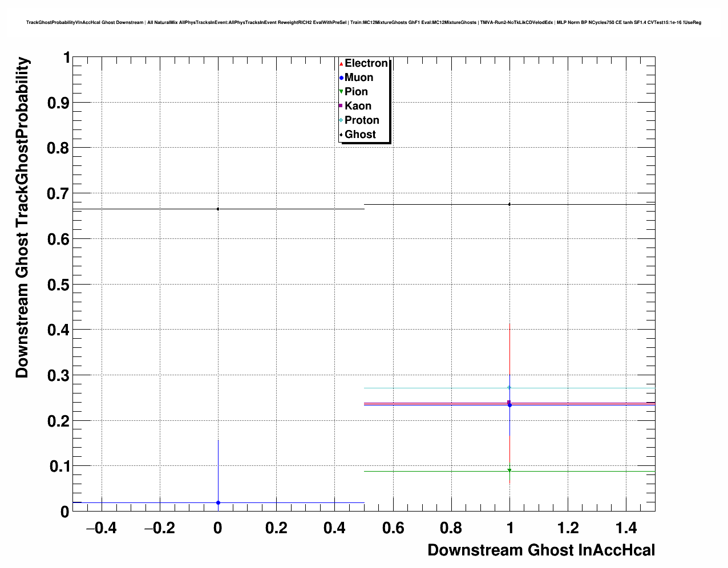
Task: Click the x-axis label 0.6
Action: pyautogui.click(x=393, y=528)
